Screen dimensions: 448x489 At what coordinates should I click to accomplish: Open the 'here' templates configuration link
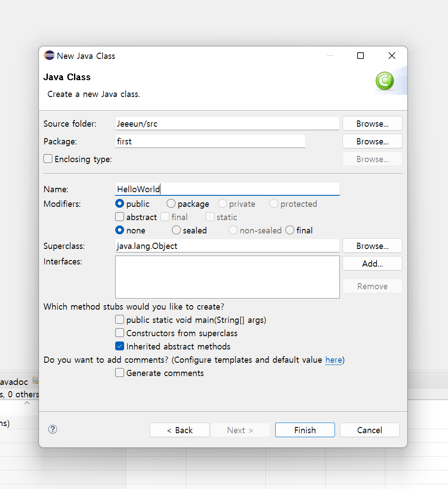pyautogui.click(x=334, y=360)
